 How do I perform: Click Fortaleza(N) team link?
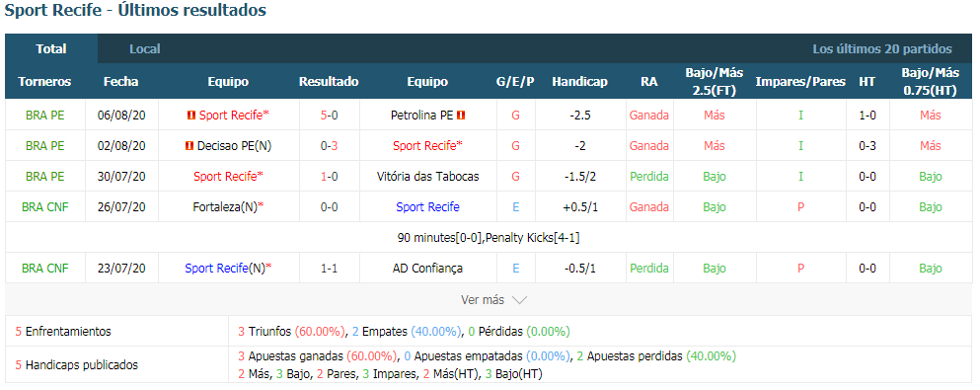click(x=225, y=207)
